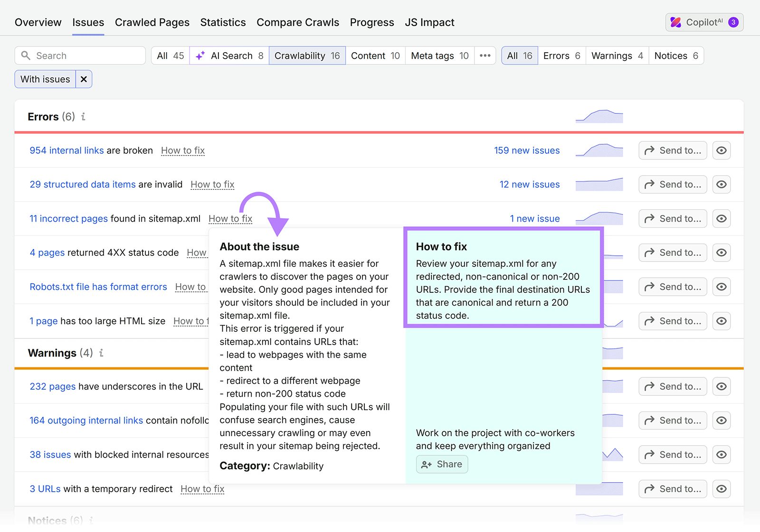
Task: Remove the With issues filter
Action: [84, 79]
